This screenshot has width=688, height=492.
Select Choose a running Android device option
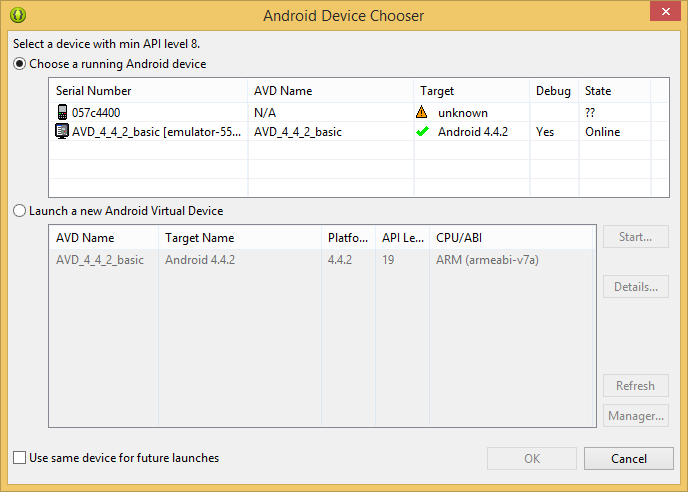tap(20, 64)
